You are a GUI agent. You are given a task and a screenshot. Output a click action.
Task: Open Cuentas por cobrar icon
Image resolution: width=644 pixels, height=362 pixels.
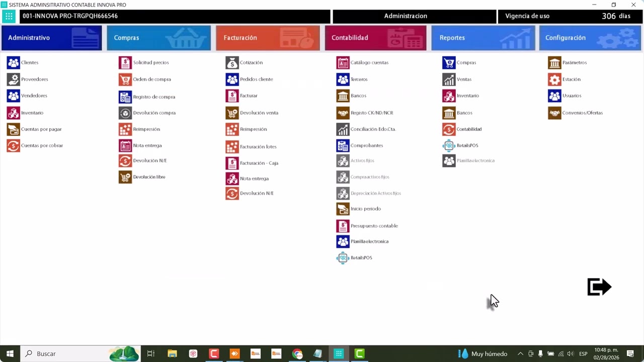click(14, 145)
